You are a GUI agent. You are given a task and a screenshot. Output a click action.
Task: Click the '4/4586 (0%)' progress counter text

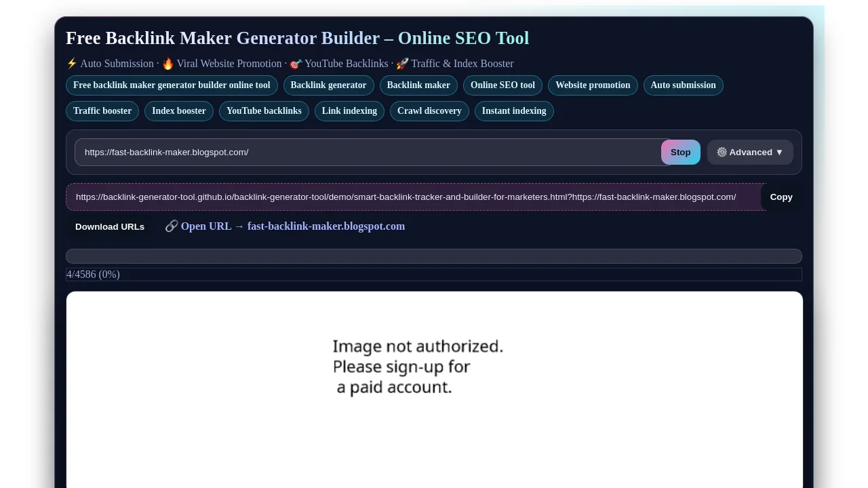pyautogui.click(x=93, y=274)
